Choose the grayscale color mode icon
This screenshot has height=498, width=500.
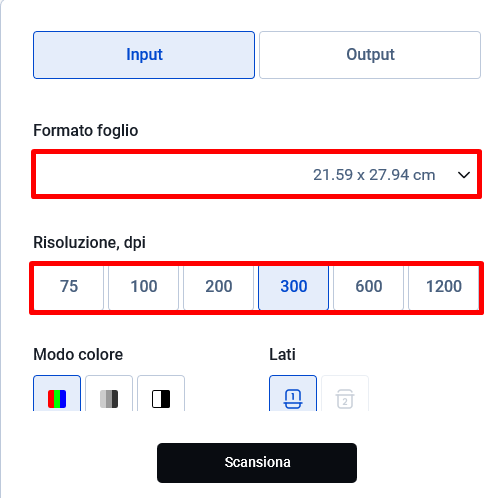109,394
